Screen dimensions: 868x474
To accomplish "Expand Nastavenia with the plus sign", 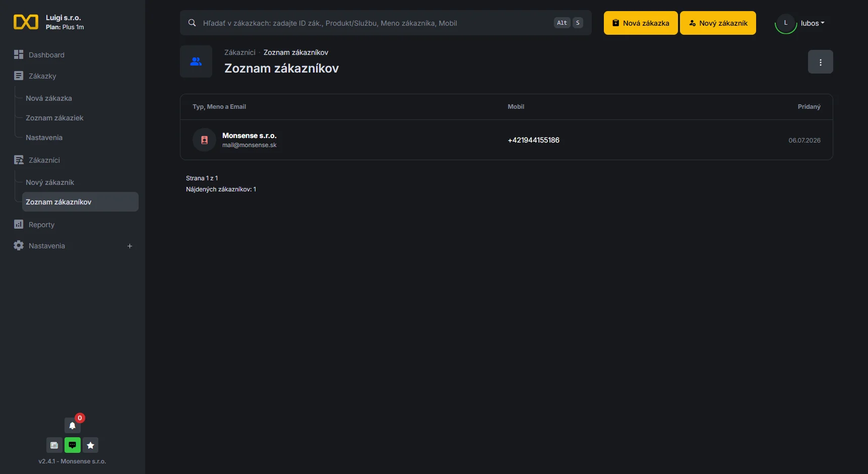I will click(x=130, y=246).
